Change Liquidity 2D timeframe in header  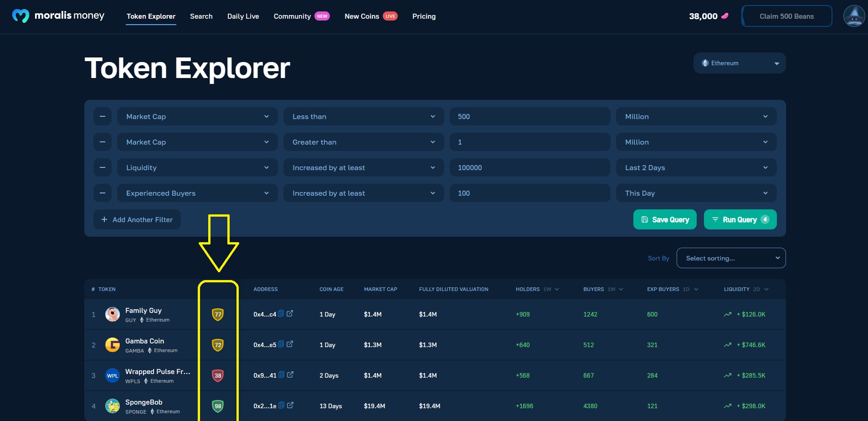click(760, 289)
